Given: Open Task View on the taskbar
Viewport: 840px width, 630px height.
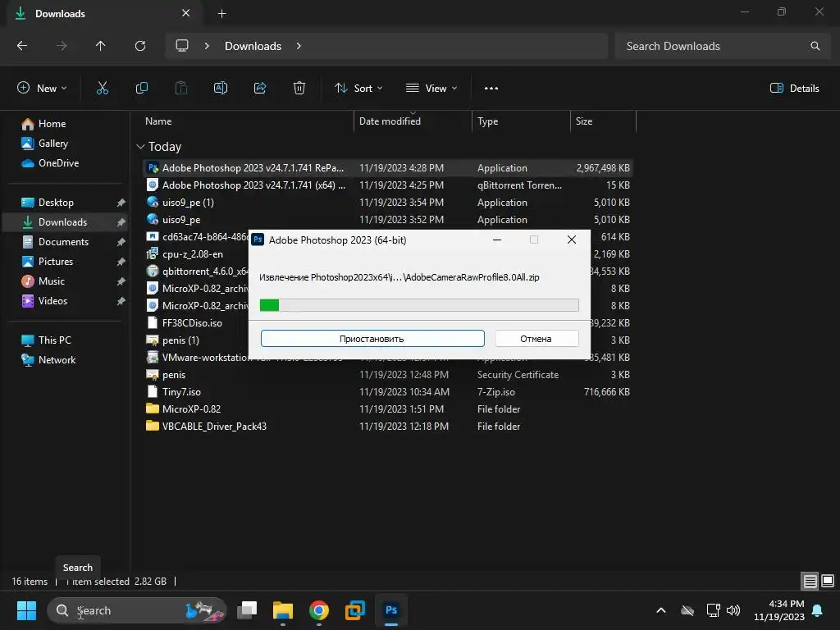Looking at the screenshot, I should [247, 610].
